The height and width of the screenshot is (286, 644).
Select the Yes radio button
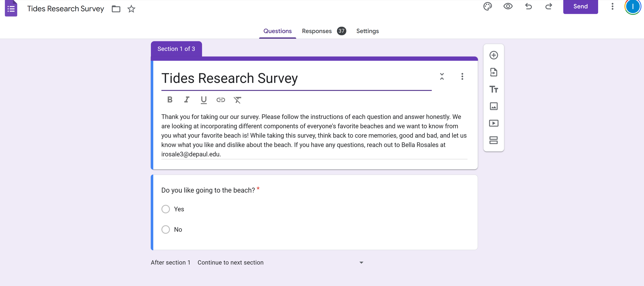point(166,209)
